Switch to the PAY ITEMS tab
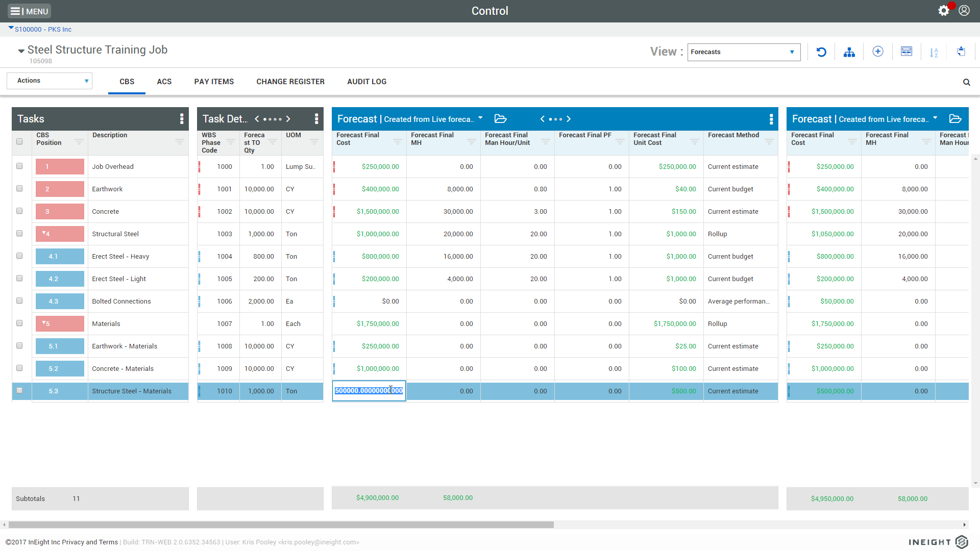 (214, 82)
